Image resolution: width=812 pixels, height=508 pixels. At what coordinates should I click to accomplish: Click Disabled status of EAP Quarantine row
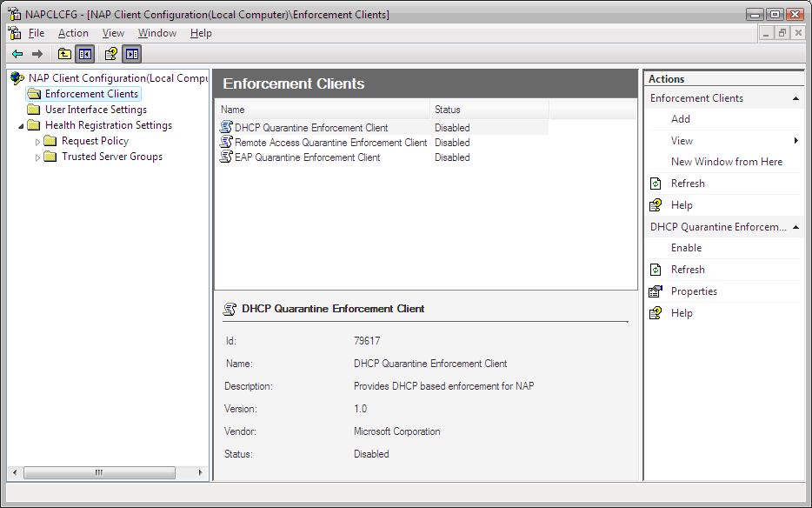(x=452, y=157)
